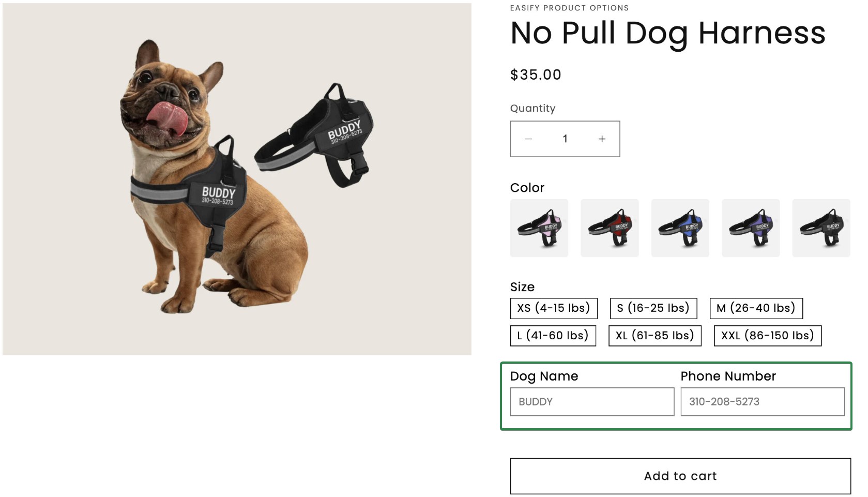Viewport: 868px width, 497px height.
Task: Decrease the quantity with the minus button
Action: [x=529, y=139]
